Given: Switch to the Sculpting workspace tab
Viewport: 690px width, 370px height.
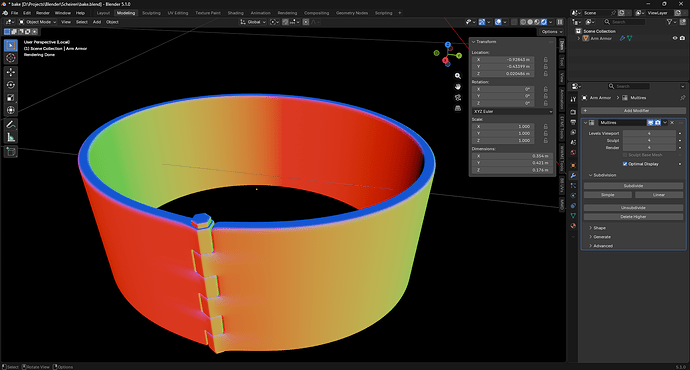Looking at the screenshot, I should 151,13.
